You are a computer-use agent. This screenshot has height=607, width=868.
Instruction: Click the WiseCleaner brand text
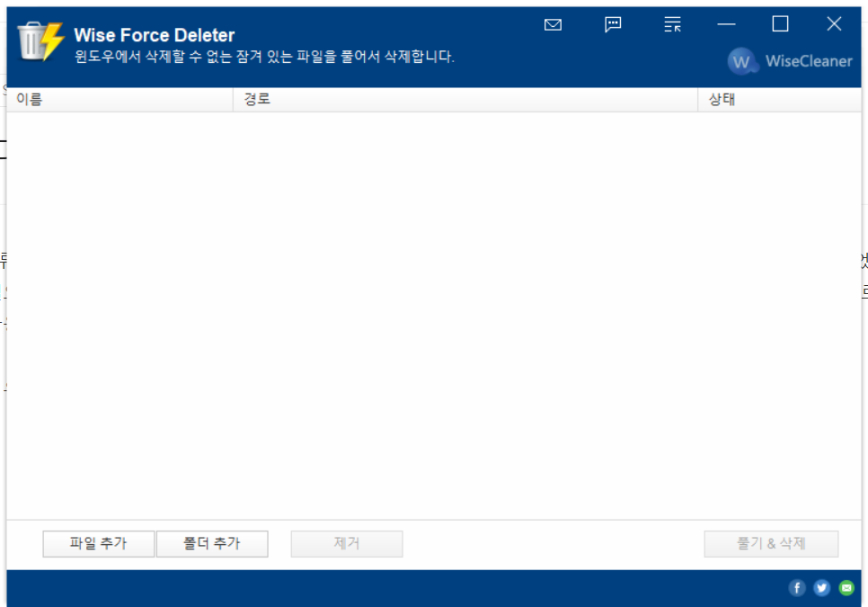809,61
